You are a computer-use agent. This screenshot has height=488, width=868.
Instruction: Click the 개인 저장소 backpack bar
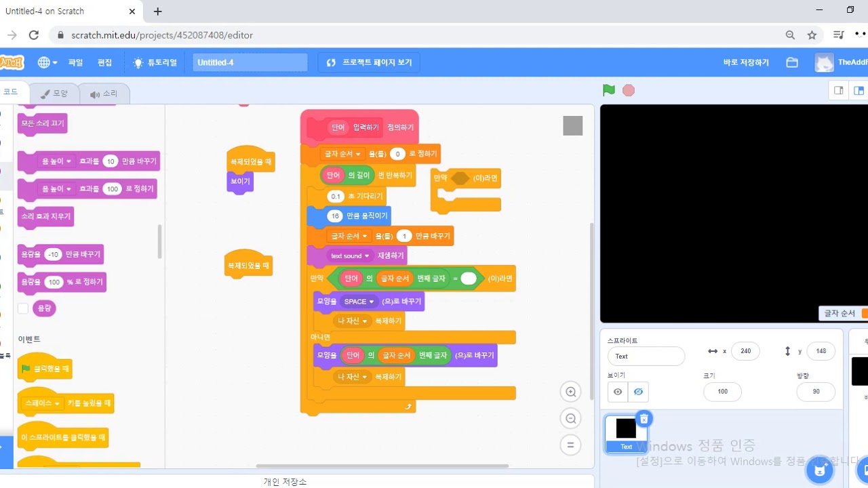click(285, 481)
